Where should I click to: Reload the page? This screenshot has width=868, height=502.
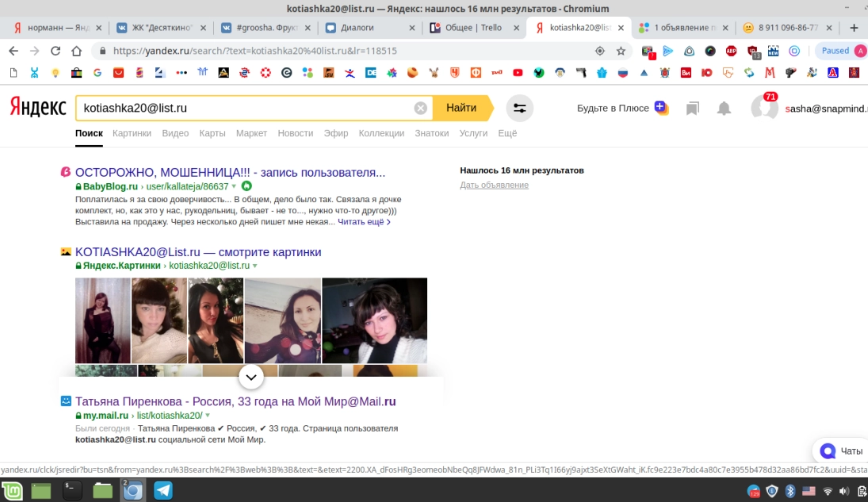(55, 51)
